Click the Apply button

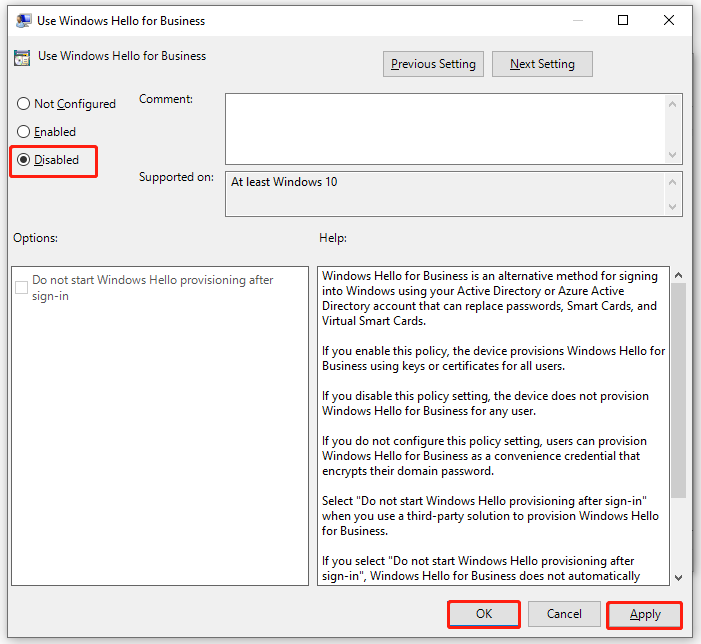coord(645,615)
